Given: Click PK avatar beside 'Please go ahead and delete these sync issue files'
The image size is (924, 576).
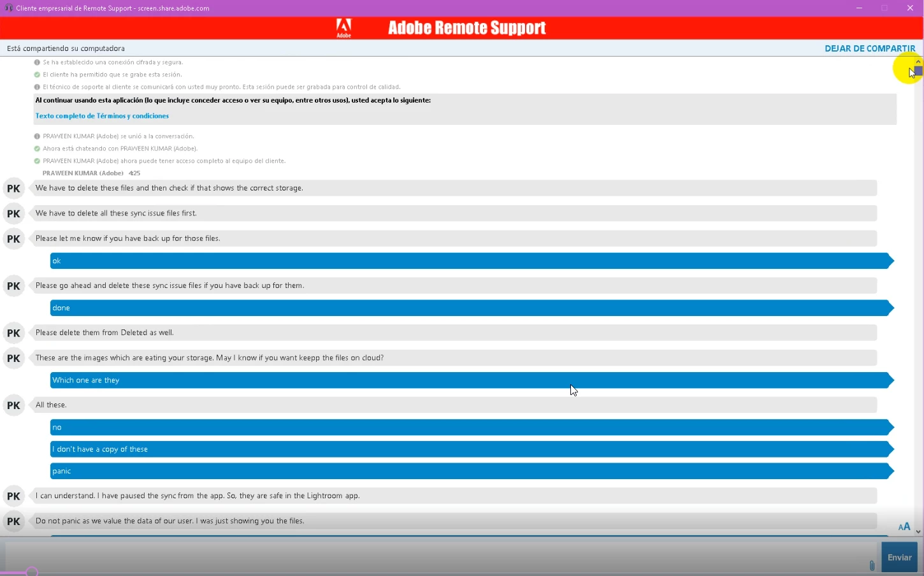Looking at the screenshot, I should pyautogui.click(x=13, y=286).
